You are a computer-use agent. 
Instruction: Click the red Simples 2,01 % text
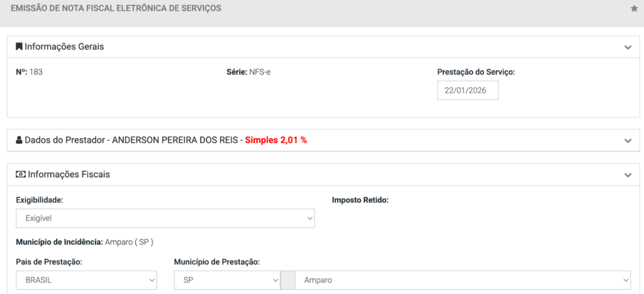pyautogui.click(x=276, y=140)
